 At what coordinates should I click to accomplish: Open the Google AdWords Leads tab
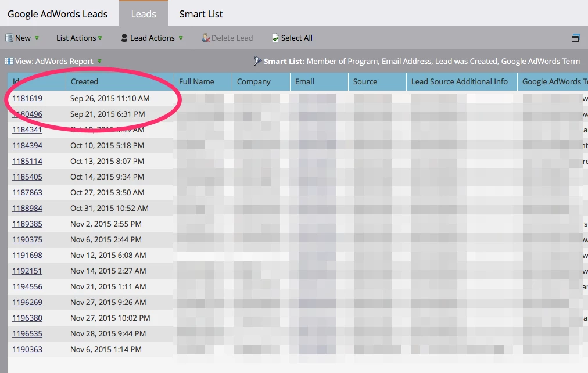point(58,14)
